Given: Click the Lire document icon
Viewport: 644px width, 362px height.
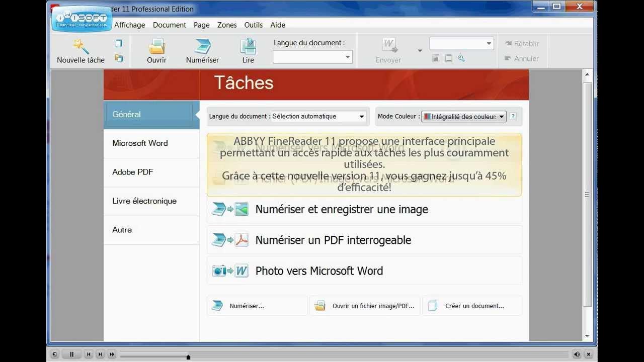Looking at the screenshot, I should click(x=249, y=46).
